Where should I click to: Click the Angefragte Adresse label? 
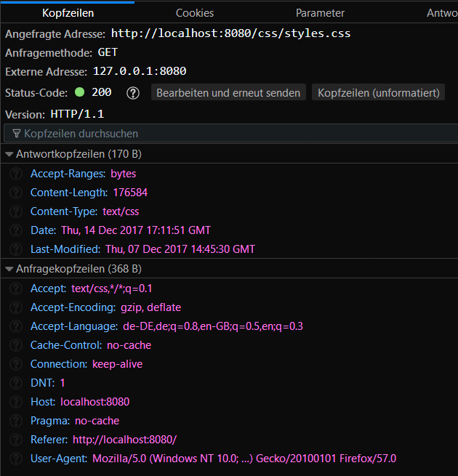point(55,34)
